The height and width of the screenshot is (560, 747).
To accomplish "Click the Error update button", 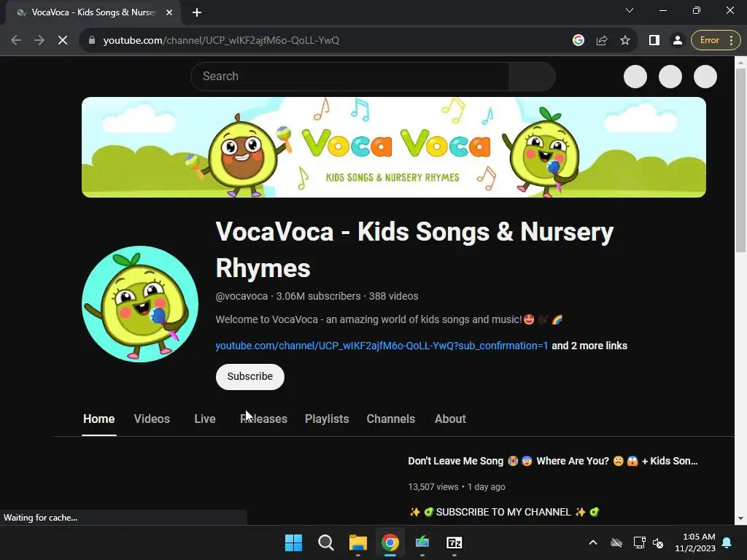I will tap(716, 41).
